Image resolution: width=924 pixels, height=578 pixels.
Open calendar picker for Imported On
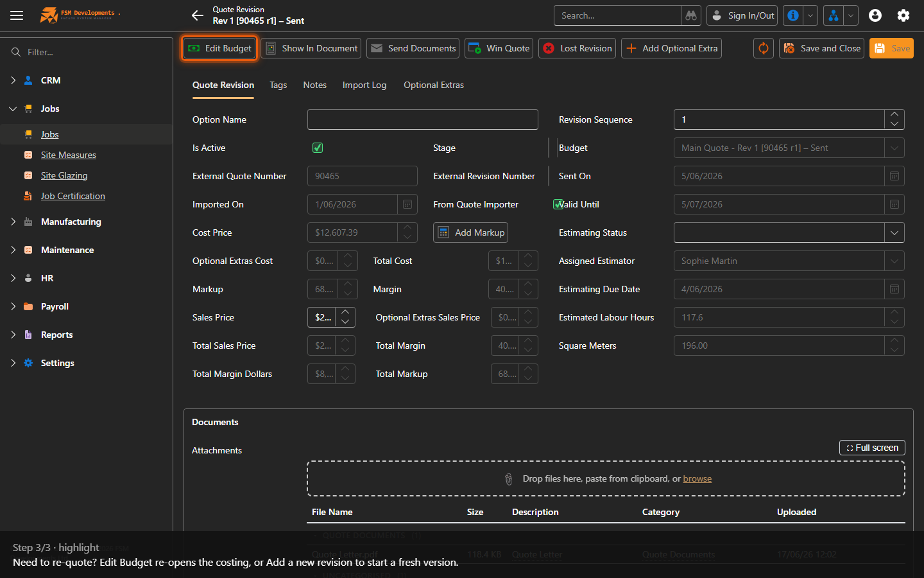tap(407, 204)
